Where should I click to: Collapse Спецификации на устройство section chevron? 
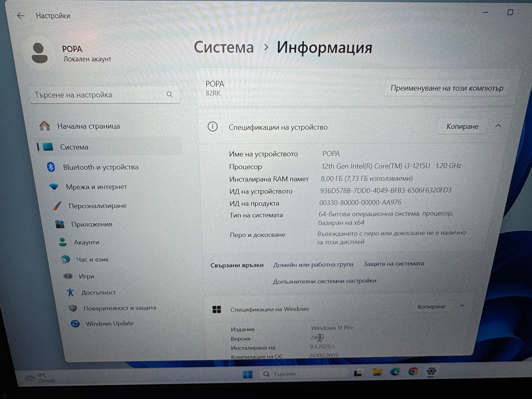[x=498, y=126]
